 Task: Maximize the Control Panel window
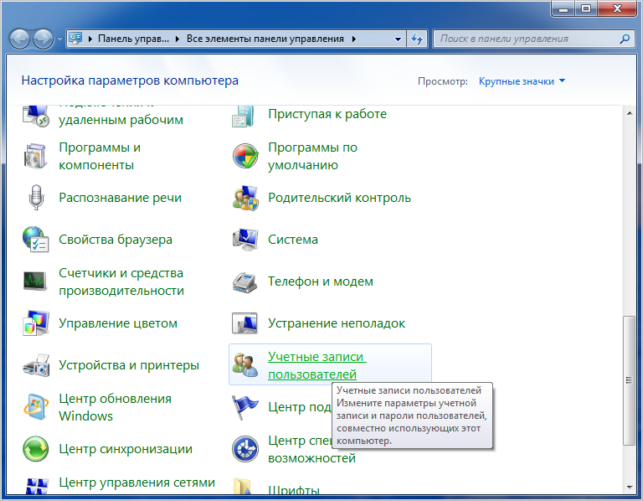click(x=587, y=8)
